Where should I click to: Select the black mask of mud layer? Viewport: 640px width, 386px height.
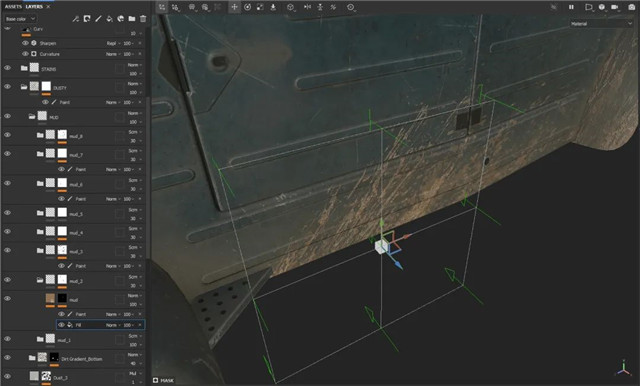[62, 298]
